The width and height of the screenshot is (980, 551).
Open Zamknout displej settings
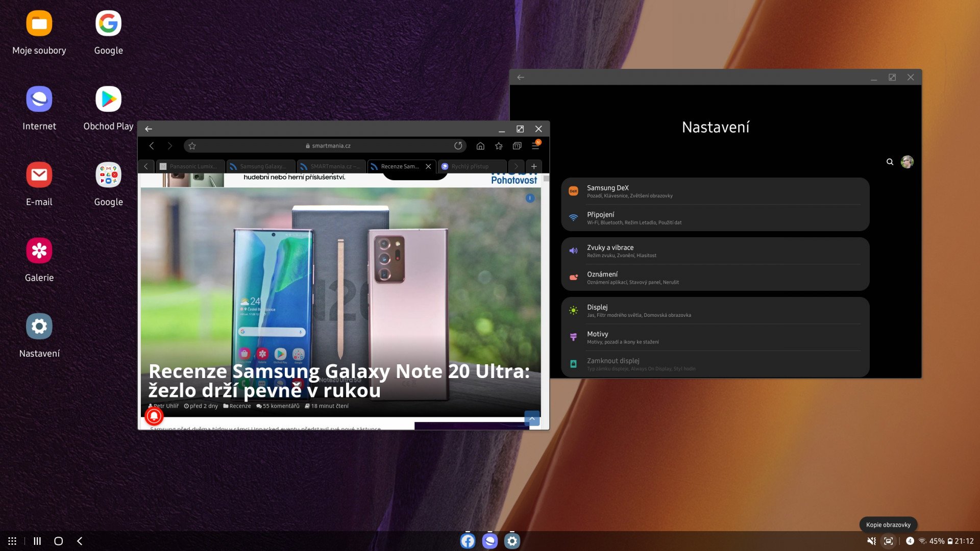click(715, 364)
